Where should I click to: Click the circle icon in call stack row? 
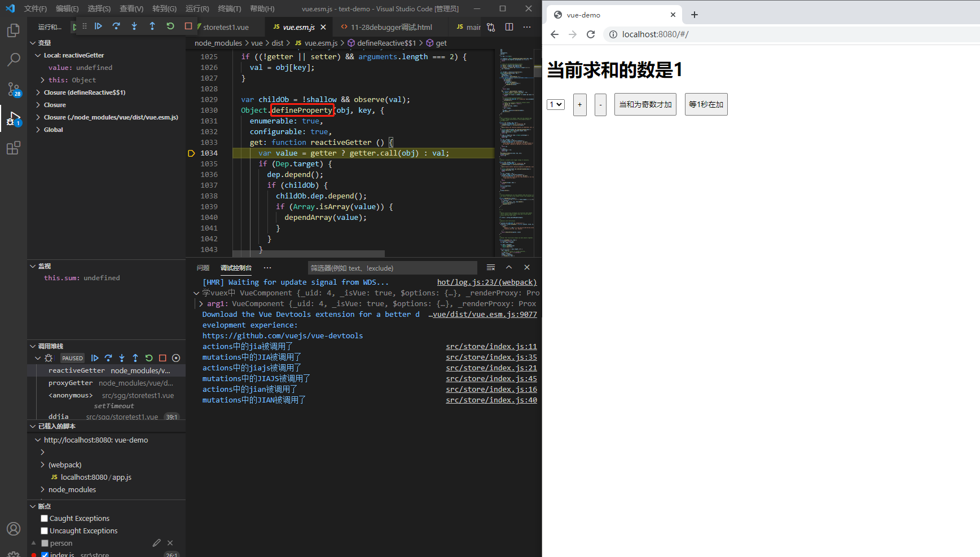176,358
